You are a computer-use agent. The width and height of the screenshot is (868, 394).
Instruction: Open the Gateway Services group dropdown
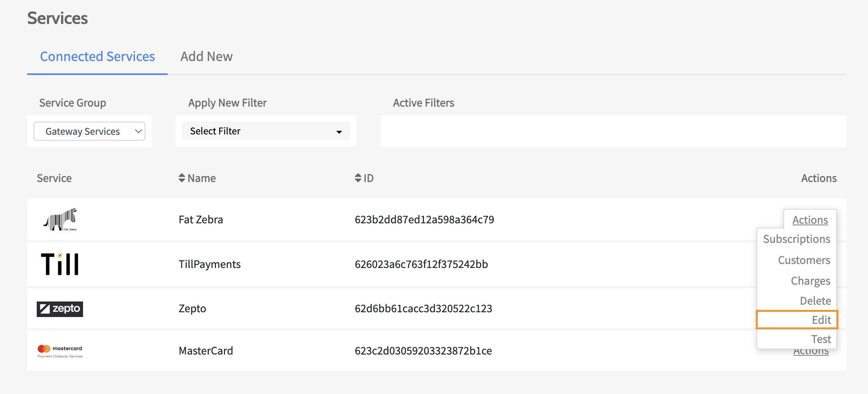[x=89, y=131]
